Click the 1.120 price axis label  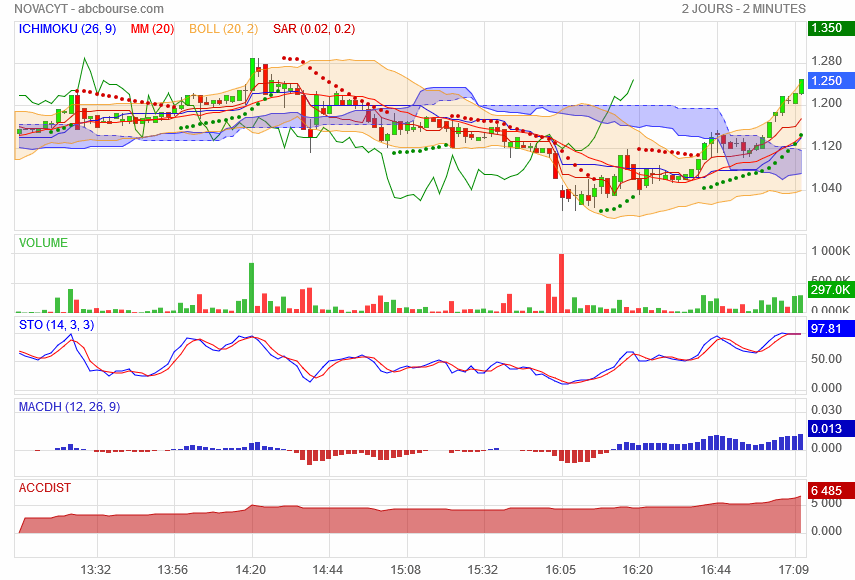pyautogui.click(x=826, y=146)
